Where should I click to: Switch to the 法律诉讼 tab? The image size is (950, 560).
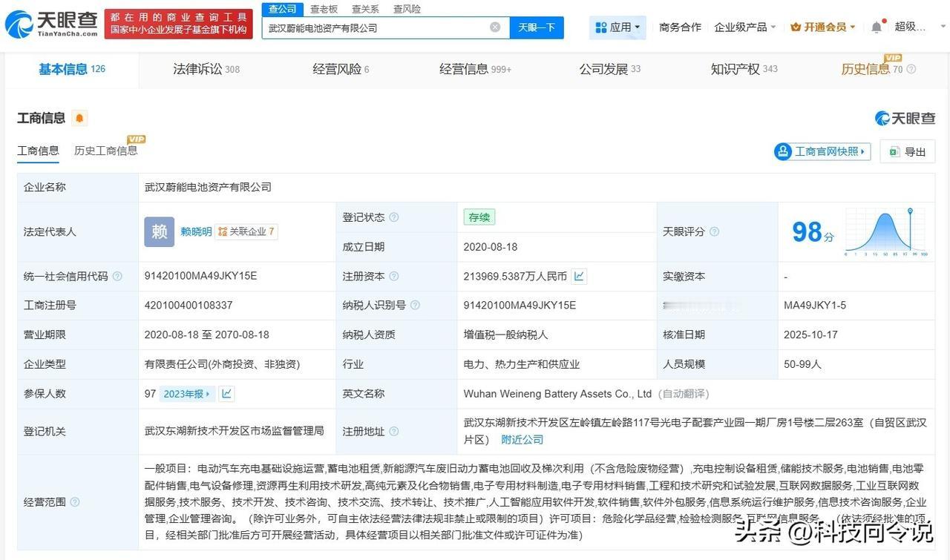[206, 69]
